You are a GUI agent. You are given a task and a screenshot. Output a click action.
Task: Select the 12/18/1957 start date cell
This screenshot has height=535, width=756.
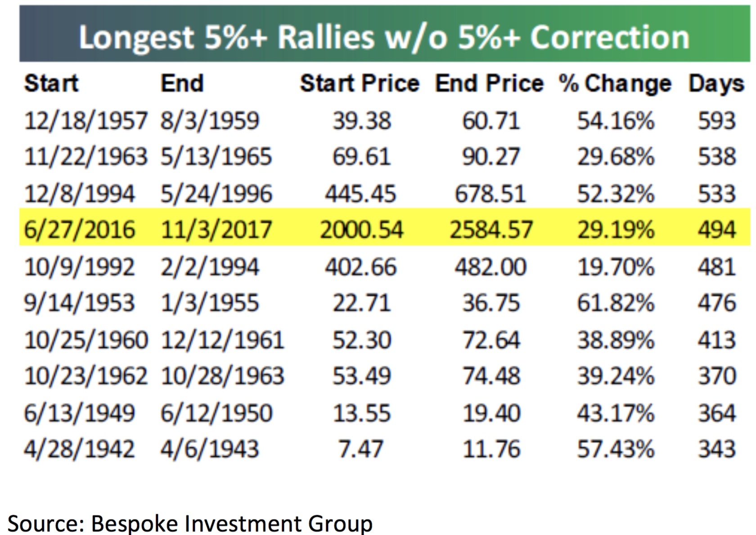85,121
